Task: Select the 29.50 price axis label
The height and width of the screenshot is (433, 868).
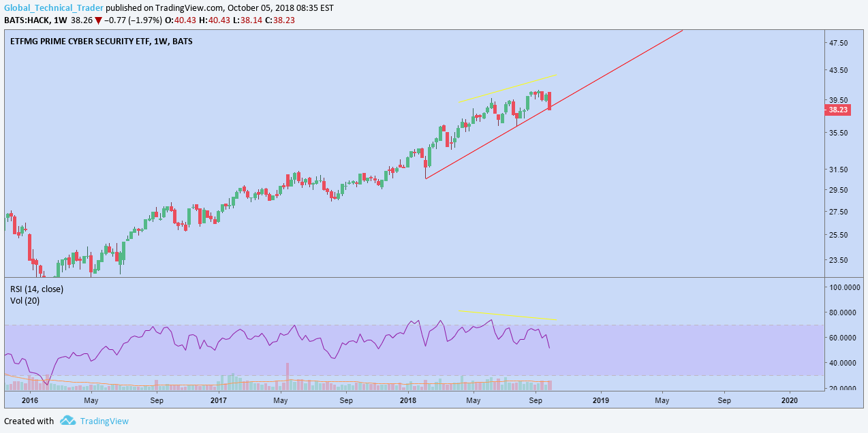Action: (x=838, y=190)
